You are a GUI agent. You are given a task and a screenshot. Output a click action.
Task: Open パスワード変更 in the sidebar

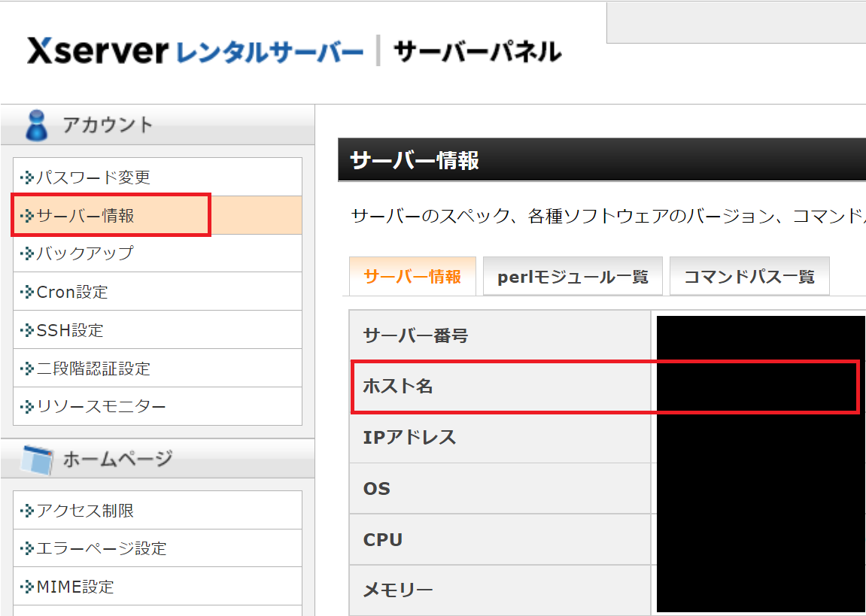(157, 178)
